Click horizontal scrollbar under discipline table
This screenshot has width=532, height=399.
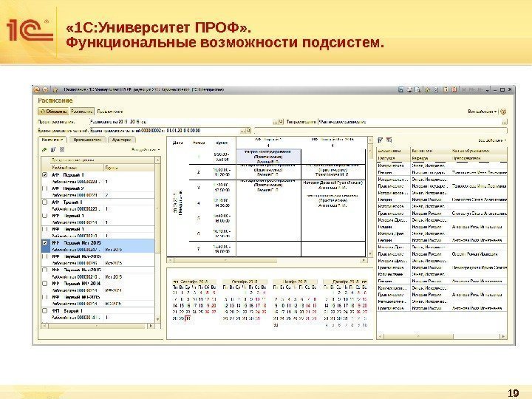click(442, 337)
